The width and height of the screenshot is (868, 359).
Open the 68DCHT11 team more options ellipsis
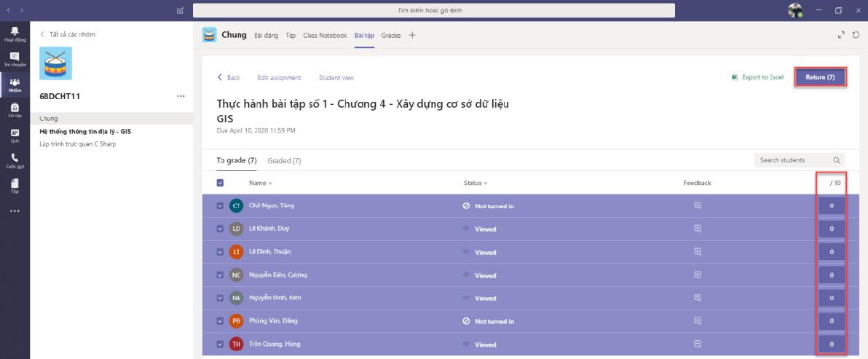pos(181,96)
